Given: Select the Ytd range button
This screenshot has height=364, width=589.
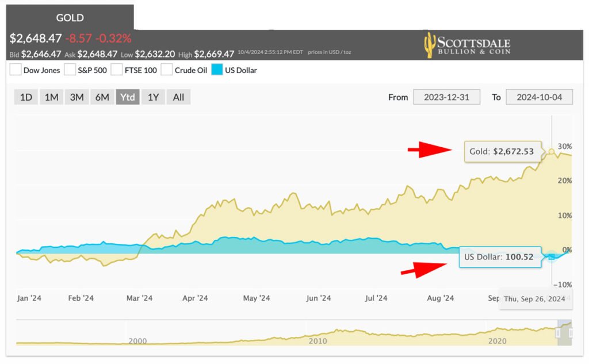Looking at the screenshot, I should 128,97.
